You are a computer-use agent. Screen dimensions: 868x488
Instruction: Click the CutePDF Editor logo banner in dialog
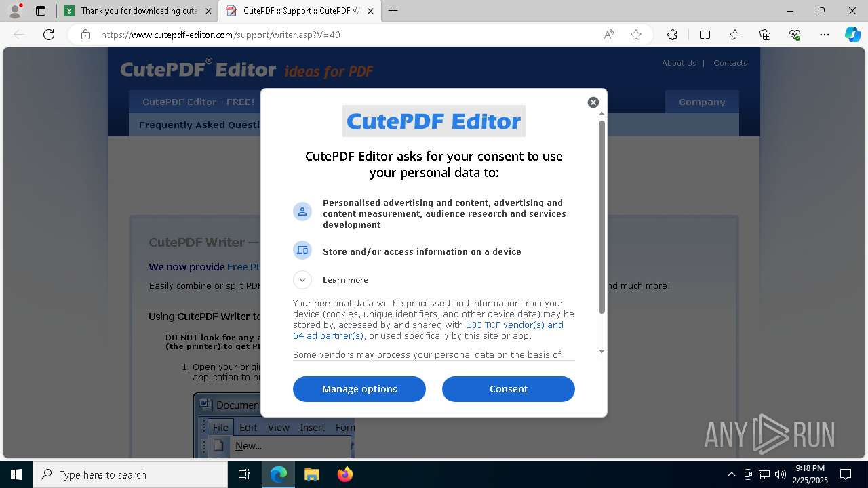tap(434, 121)
